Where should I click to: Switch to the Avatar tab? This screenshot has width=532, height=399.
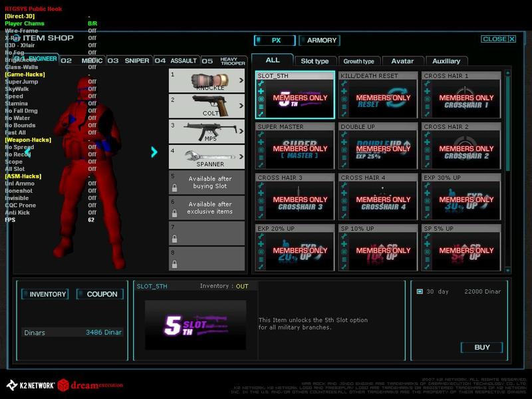[402, 61]
